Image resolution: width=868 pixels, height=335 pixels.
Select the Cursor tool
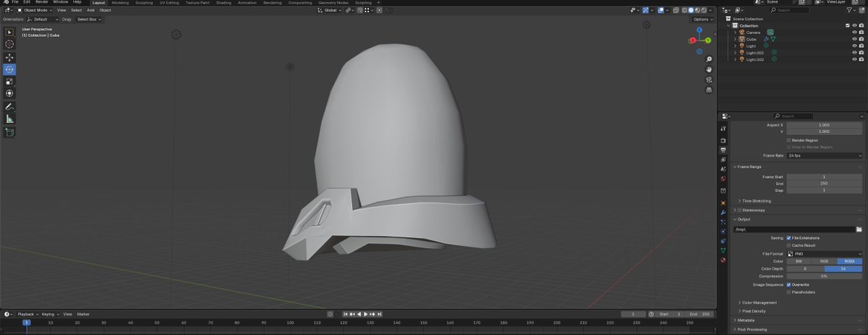tap(9, 44)
